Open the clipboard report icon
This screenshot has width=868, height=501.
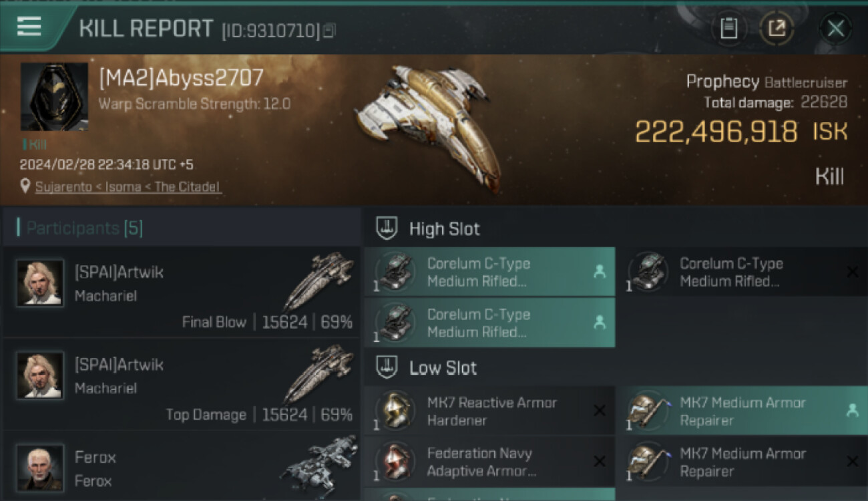(x=728, y=28)
